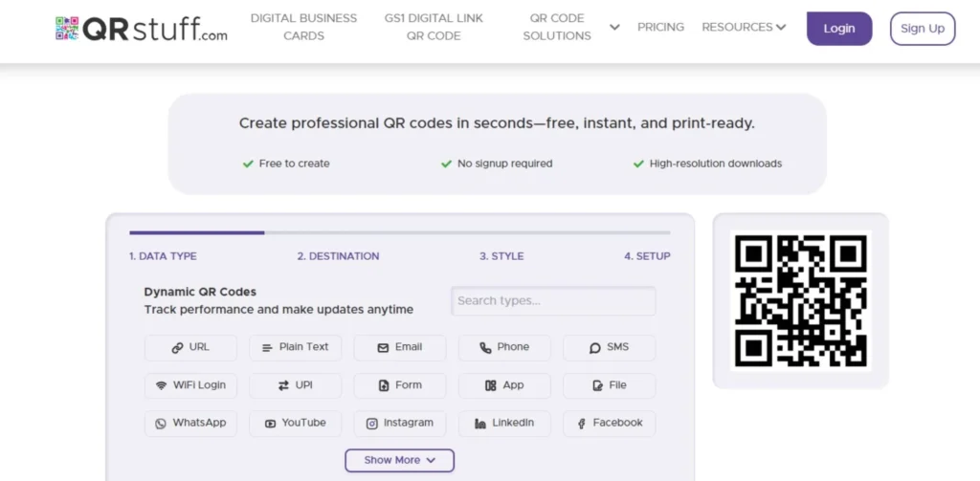Click the Create professional QR codes headline
Image resolution: width=980 pixels, height=481 pixels.
497,123
